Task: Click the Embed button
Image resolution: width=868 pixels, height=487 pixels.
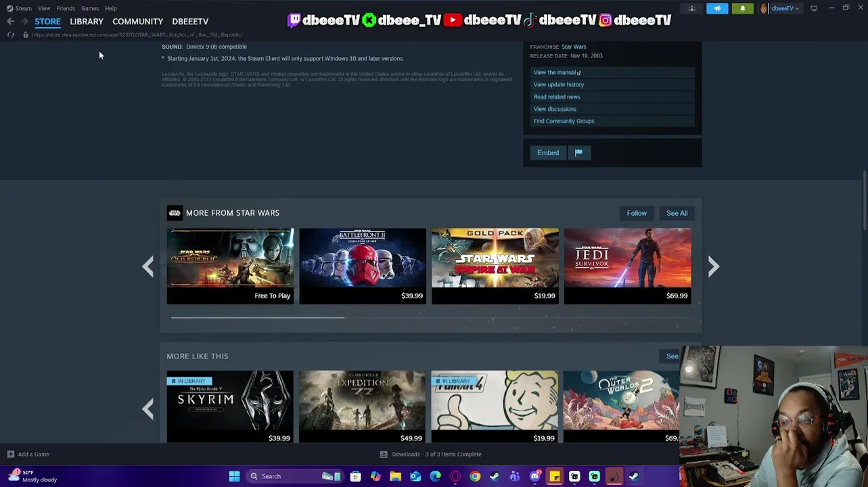Action: click(x=548, y=153)
